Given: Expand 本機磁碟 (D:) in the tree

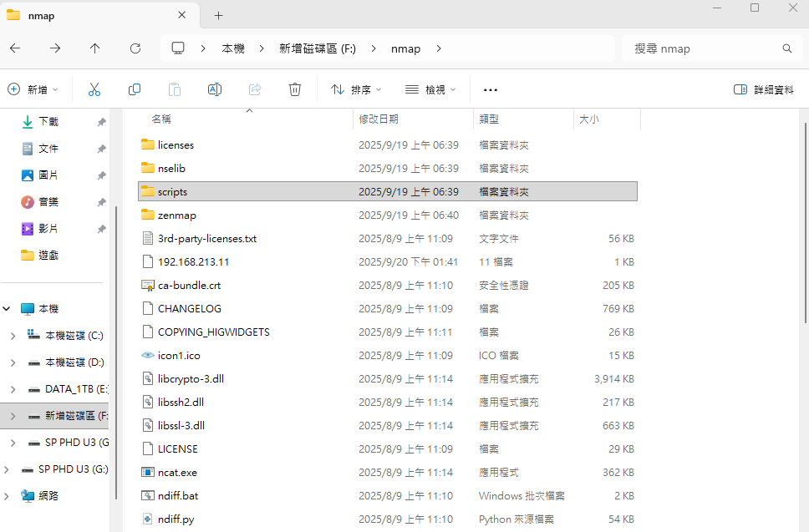Looking at the screenshot, I should pyautogui.click(x=13, y=362).
